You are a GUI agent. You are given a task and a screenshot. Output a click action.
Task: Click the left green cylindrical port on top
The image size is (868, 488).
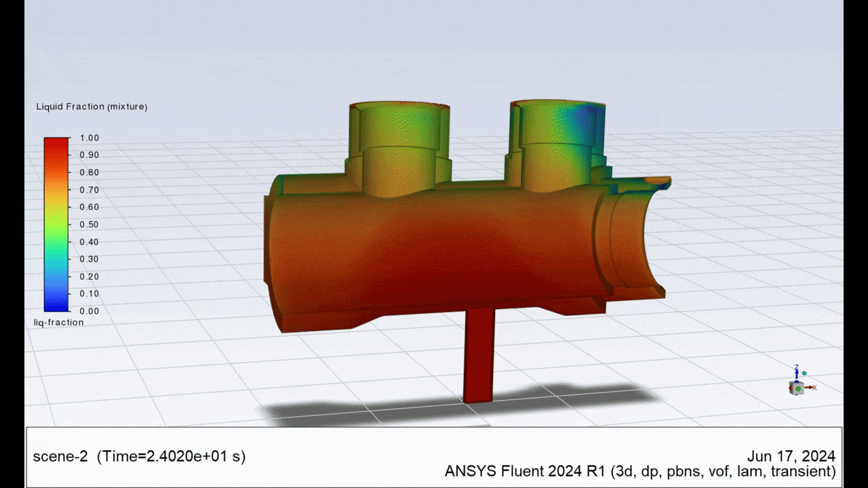pyautogui.click(x=399, y=149)
